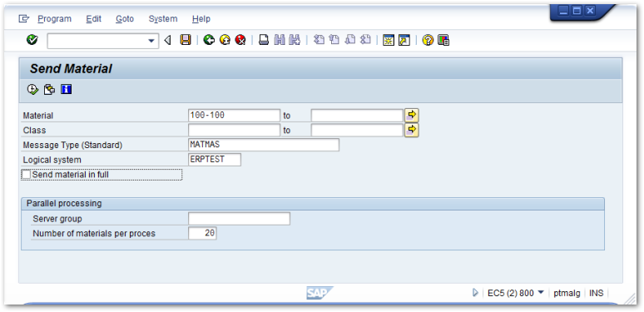Open the command field dropdown arrow
This screenshot has height=312, width=644.
tap(151, 41)
